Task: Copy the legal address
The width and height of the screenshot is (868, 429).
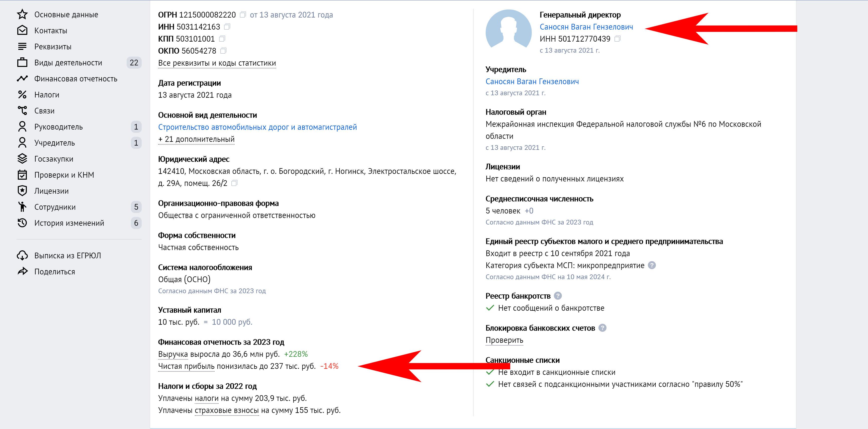Action: pyautogui.click(x=234, y=183)
